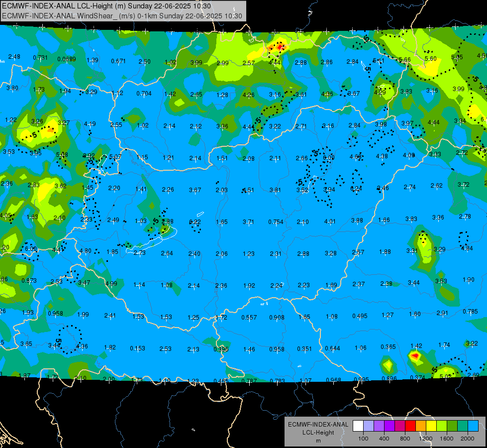Click the wind shear value 4.26
Viewport: 487px width, 448px height.
[248, 95]
